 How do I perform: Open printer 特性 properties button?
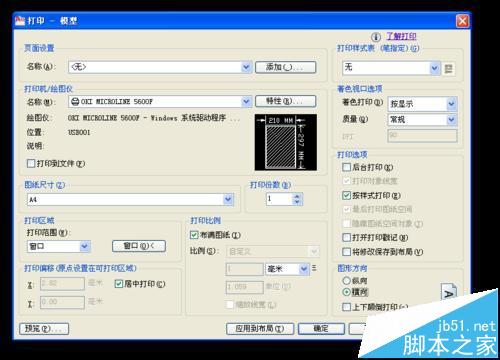[x=285, y=101]
